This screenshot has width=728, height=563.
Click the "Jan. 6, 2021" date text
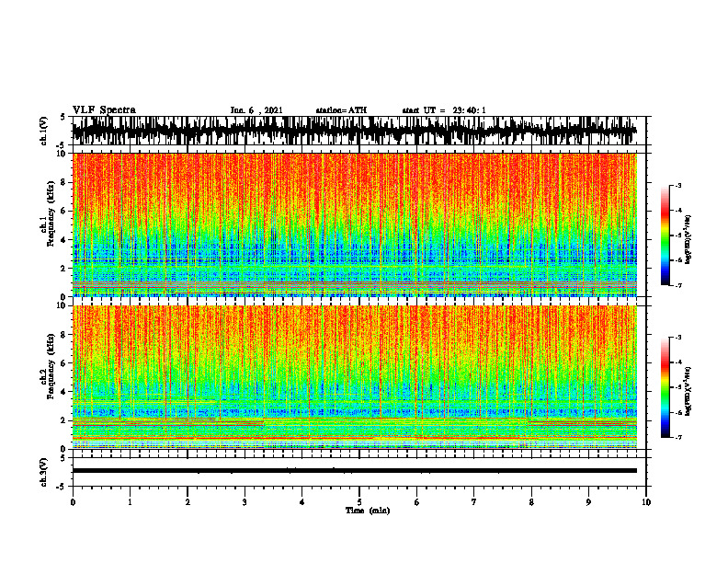click(256, 110)
